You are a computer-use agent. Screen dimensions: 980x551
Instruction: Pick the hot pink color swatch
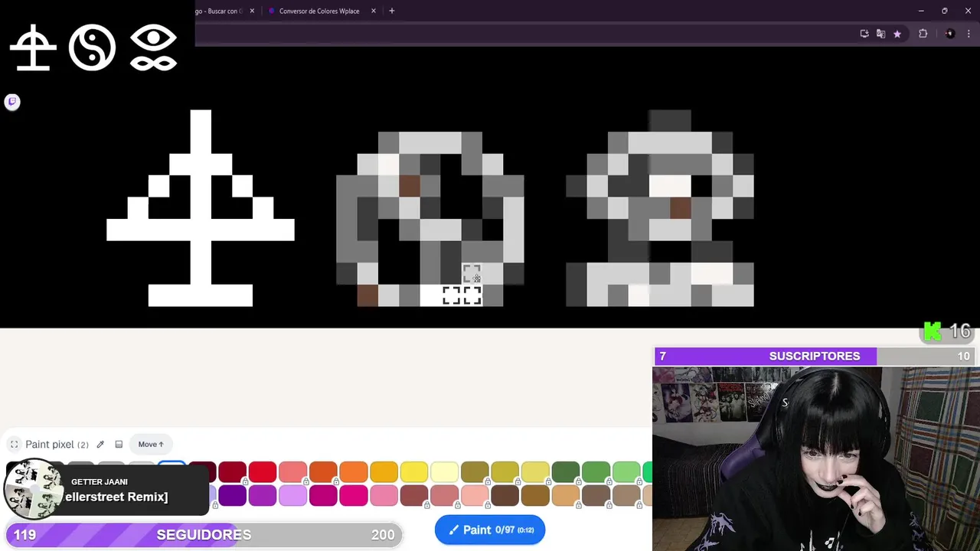[353, 496]
